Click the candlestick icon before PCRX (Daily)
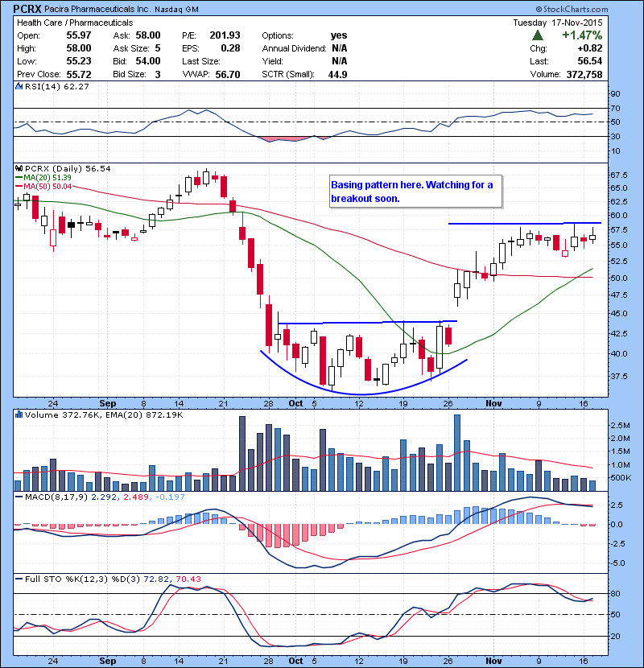This screenshot has height=668, width=644. coord(19,169)
